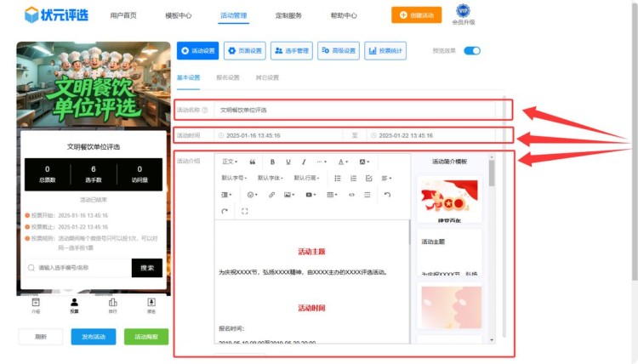The image size is (638, 364).
Task: Insert a blockquote with the quote icon
Action: coord(253,162)
